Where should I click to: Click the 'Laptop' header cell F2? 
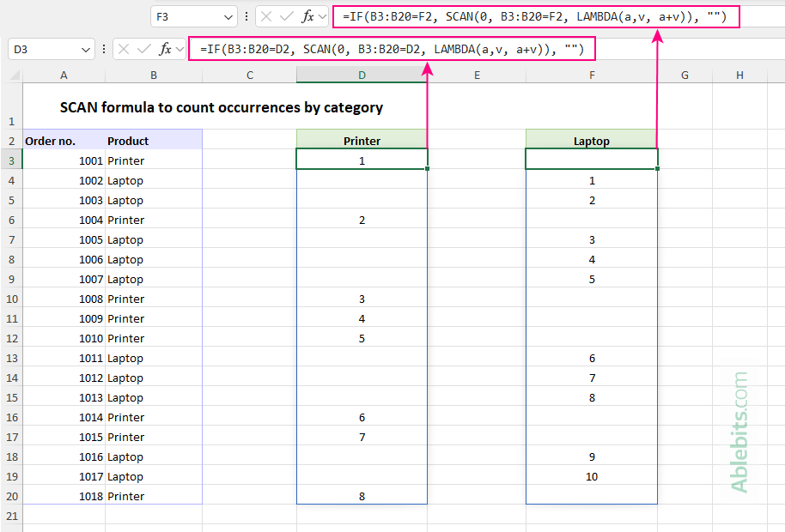click(x=591, y=141)
